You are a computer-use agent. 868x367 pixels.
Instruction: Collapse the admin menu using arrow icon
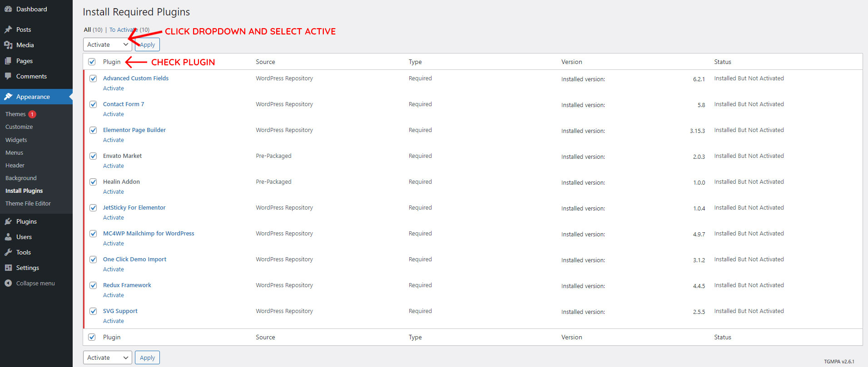(x=8, y=283)
